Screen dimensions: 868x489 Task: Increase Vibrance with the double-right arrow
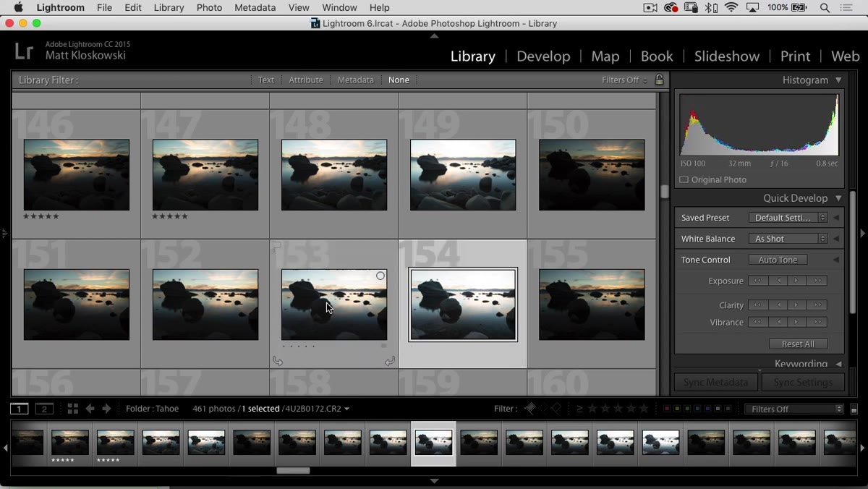[x=817, y=323]
